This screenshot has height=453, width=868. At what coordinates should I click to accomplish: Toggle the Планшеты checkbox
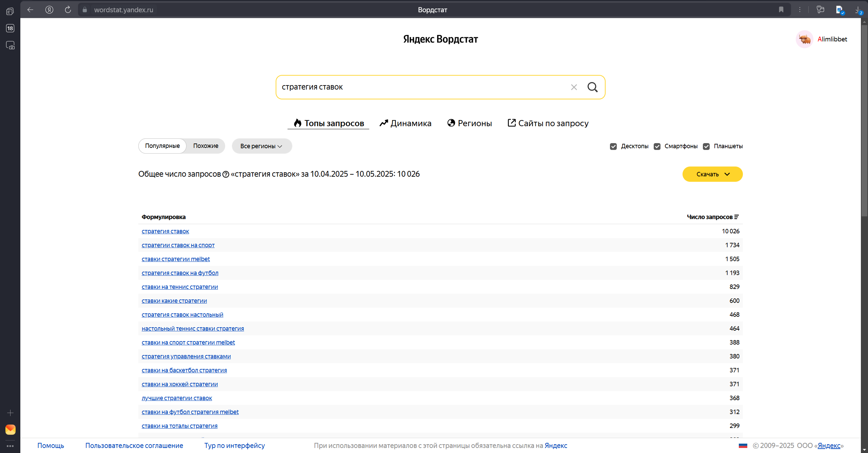[706, 146]
